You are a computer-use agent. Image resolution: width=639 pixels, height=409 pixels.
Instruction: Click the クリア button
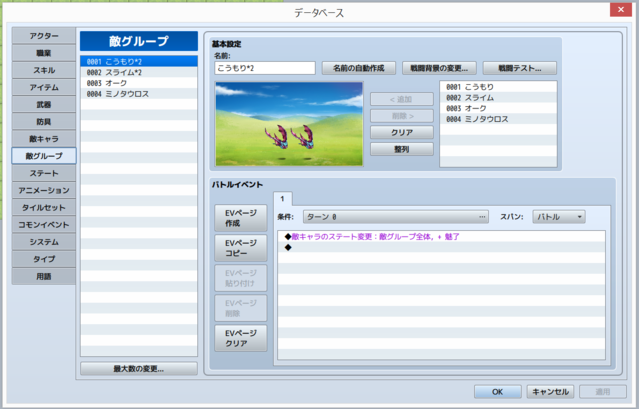click(x=402, y=132)
